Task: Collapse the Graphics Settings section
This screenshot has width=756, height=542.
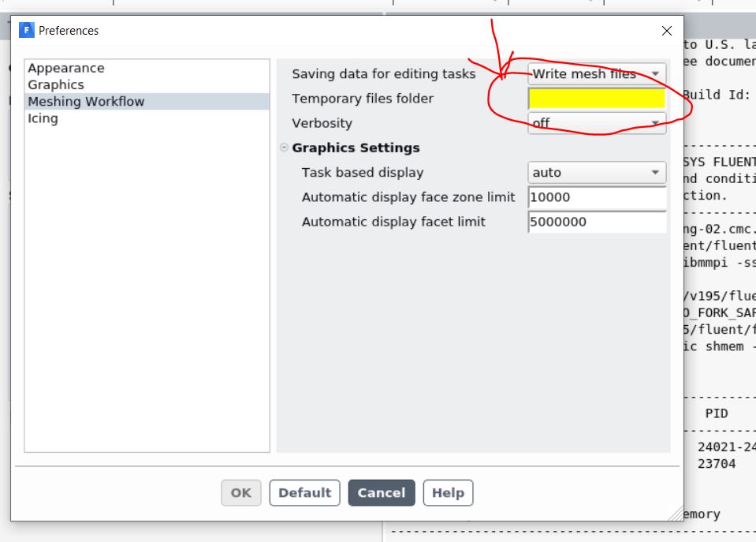Action: click(284, 148)
